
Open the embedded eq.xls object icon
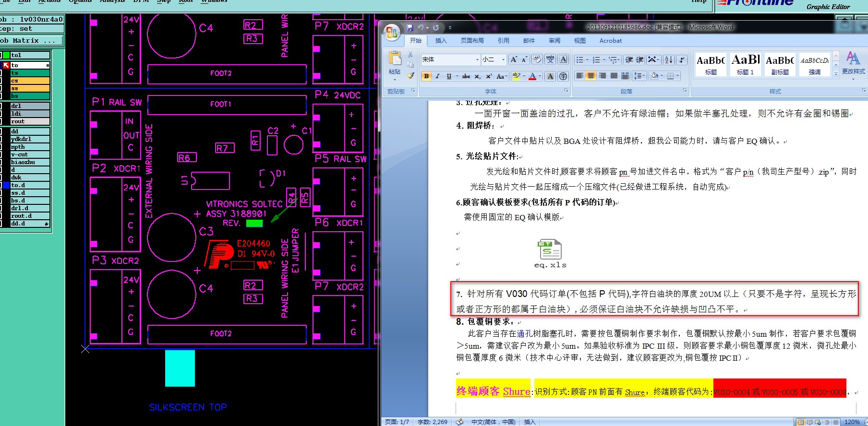[x=550, y=253]
